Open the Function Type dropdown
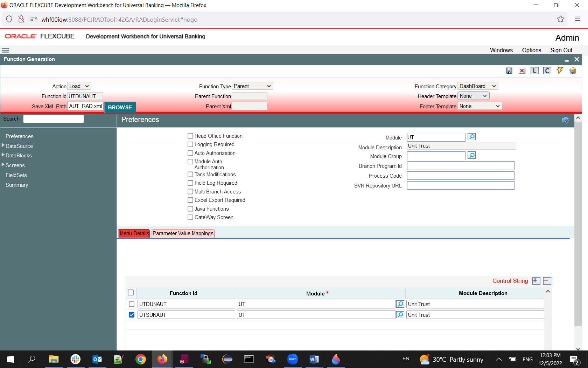This screenshot has height=368, width=588. click(x=252, y=86)
